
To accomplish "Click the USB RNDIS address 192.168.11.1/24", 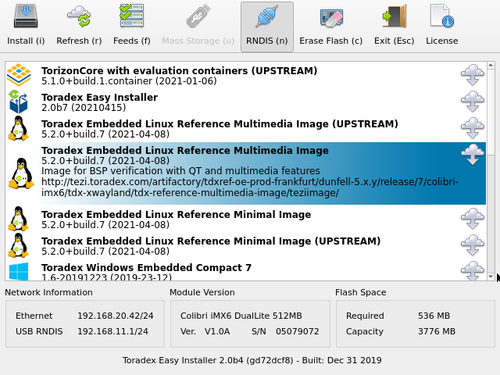I will pyautogui.click(x=113, y=331).
